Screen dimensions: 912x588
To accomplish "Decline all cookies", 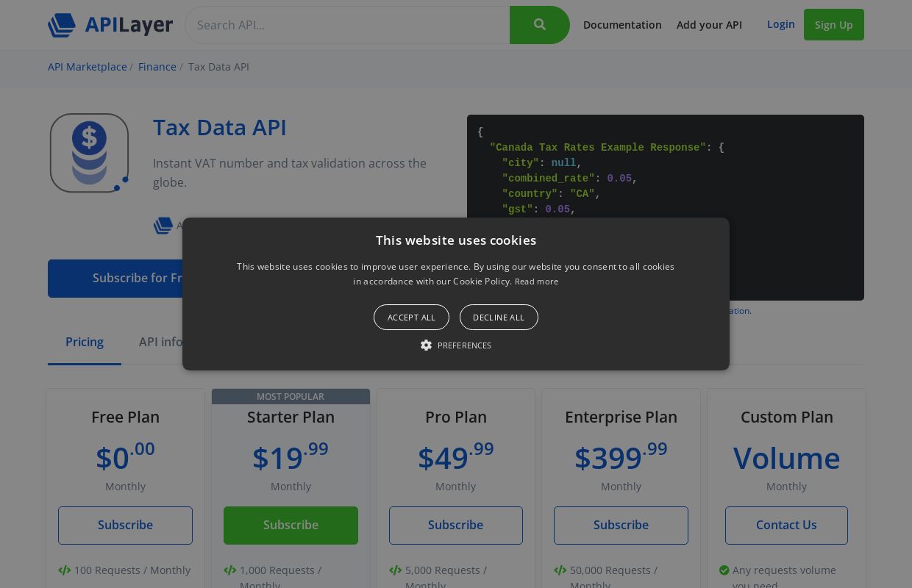I will 499,318.
